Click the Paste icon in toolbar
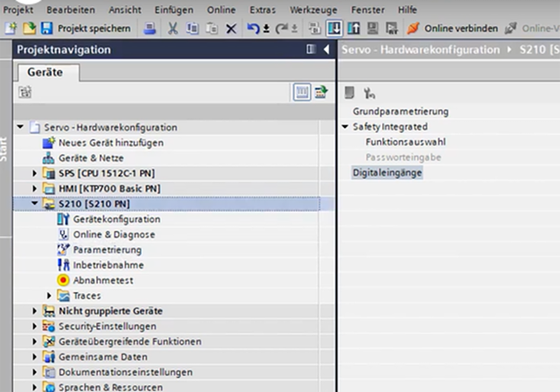Image resolution: width=560 pixels, height=392 pixels. [x=212, y=28]
